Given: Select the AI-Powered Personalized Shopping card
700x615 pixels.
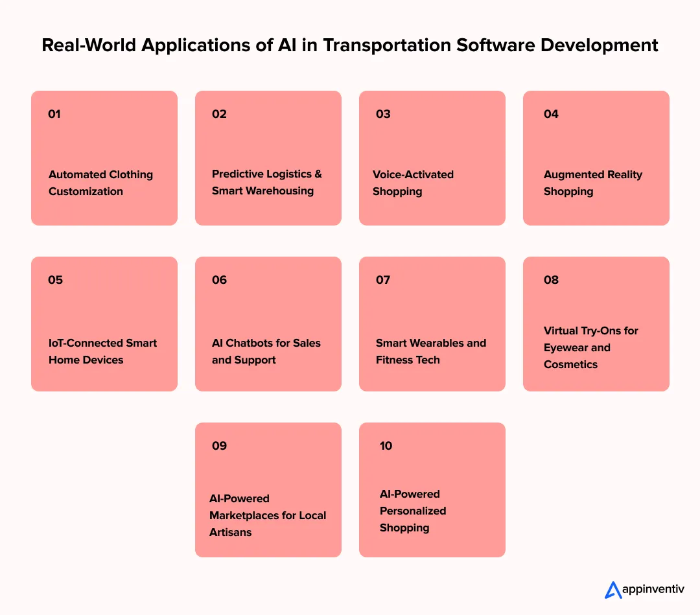Looking at the screenshot, I should 432,490.
